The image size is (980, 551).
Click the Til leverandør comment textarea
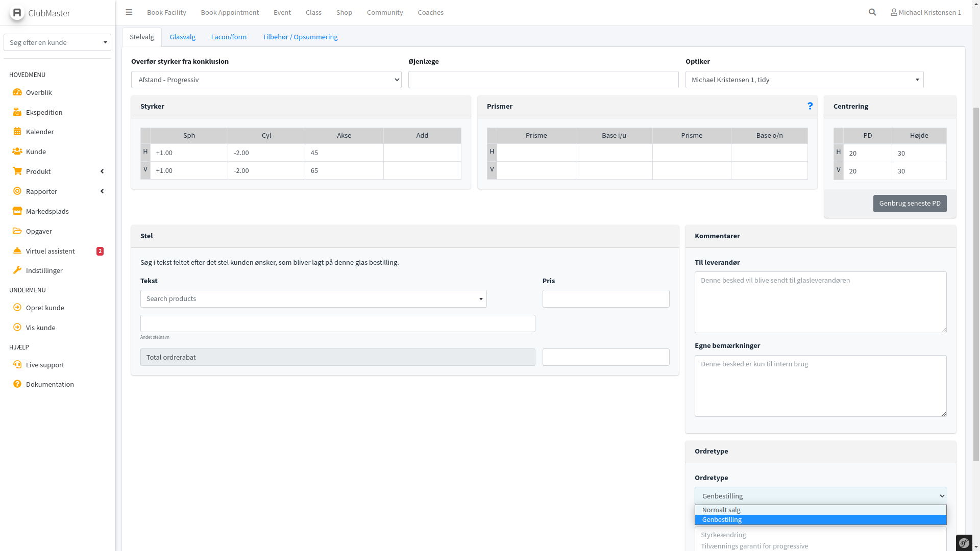click(820, 302)
